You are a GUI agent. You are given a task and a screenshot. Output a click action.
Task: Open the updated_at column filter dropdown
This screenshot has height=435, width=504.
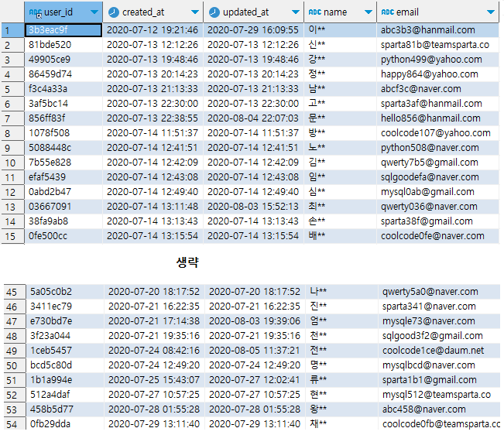pos(296,12)
